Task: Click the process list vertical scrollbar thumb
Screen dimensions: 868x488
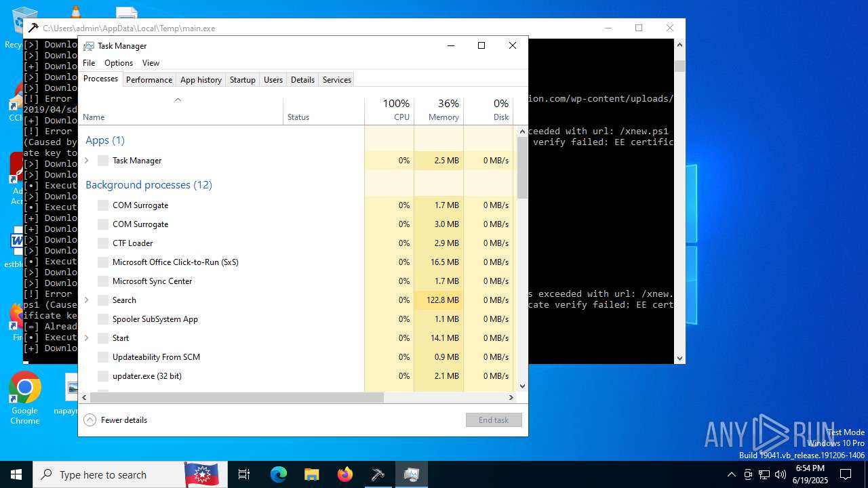Action: pyautogui.click(x=522, y=167)
